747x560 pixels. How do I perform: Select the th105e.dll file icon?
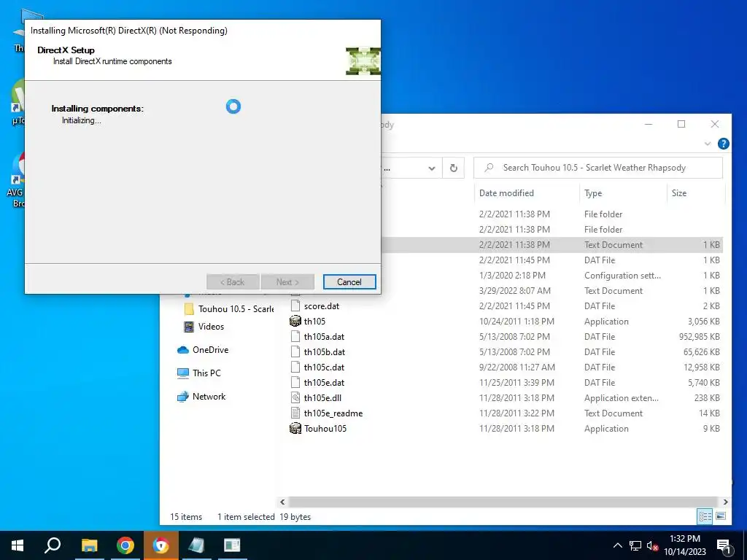[x=295, y=397]
